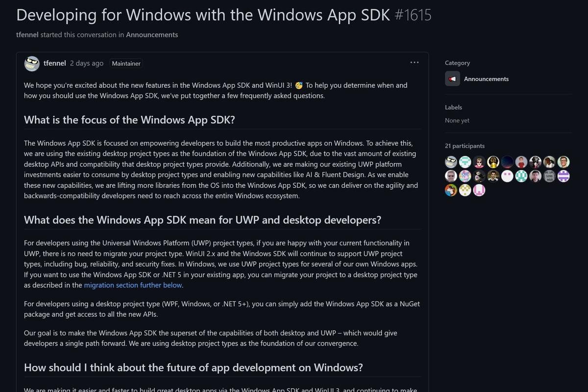588x392 pixels.
Task: Open the robot avatar in participants list
Action: [451, 162]
